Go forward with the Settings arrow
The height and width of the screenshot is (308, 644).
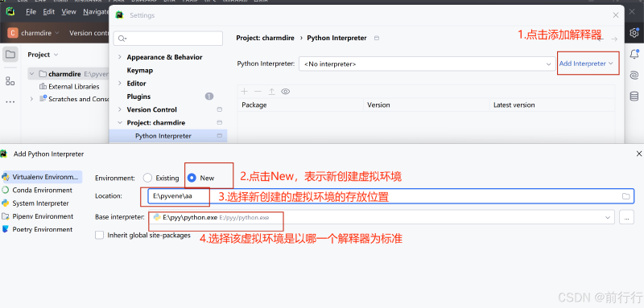(x=614, y=39)
